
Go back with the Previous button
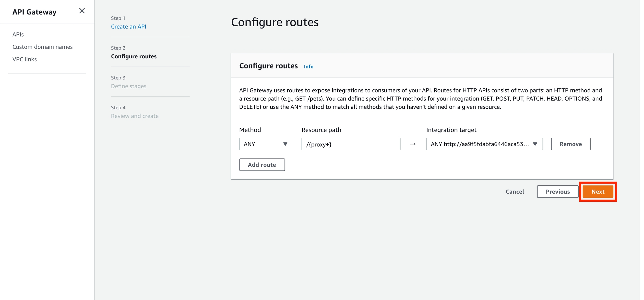[x=557, y=192]
